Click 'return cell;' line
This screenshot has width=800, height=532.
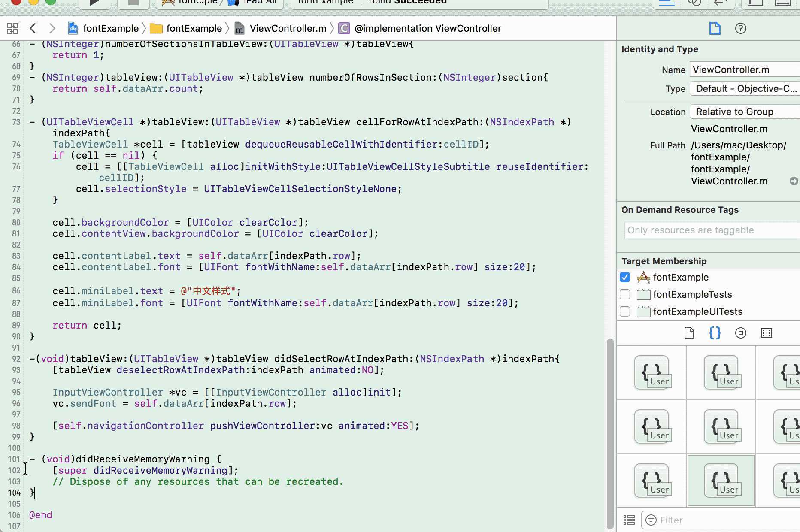pyautogui.click(x=87, y=325)
